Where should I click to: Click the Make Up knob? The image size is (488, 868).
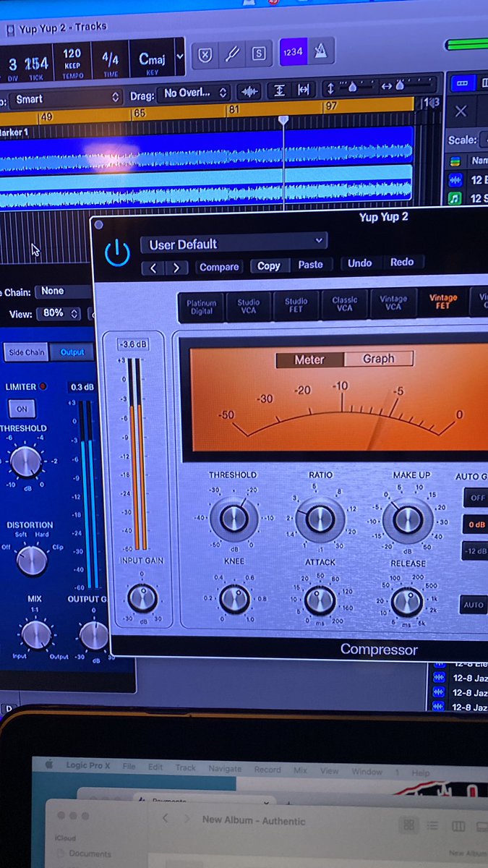(x=408, y=519)
